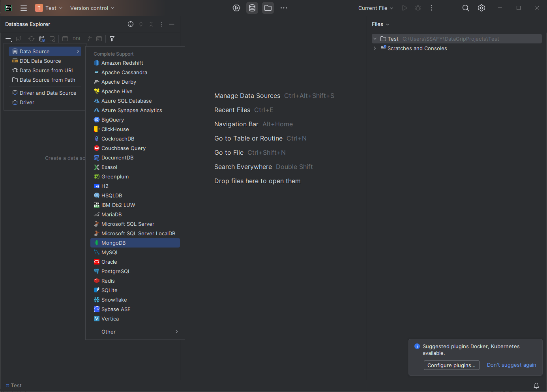Viewport: 547px width, 392px height.
Task: Select MySQL data source
Action: click(x=135, y=252)
